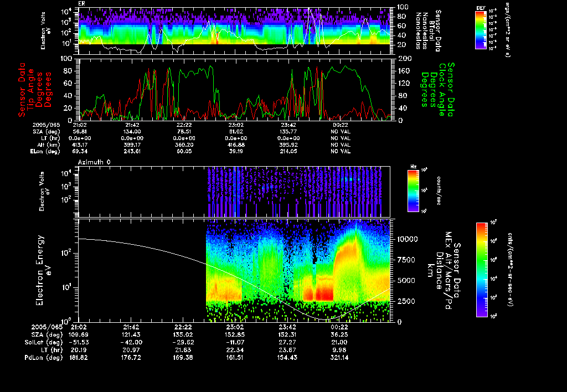Select SZA value 135.77

click(288, 132)
